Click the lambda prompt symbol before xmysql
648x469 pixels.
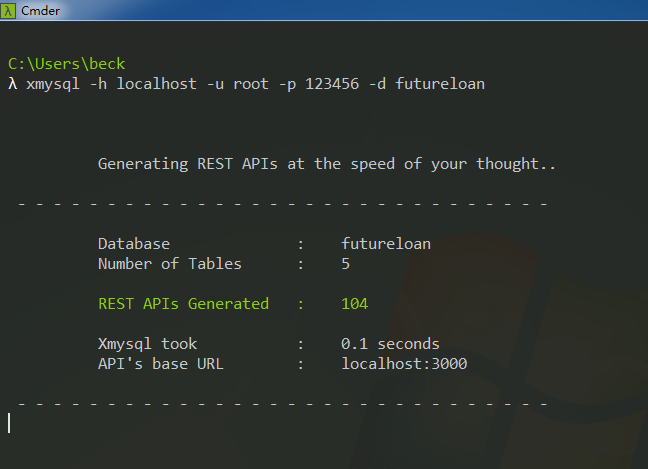[12, 83]
